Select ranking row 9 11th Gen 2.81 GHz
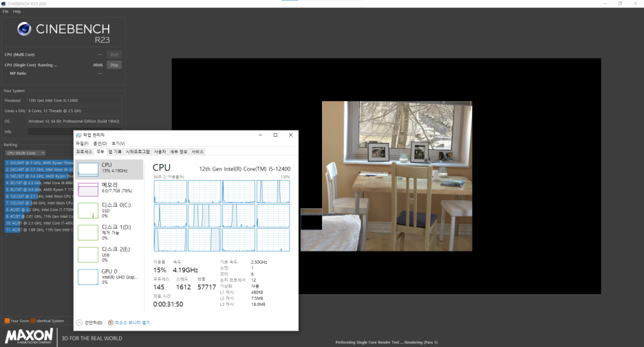Screen dimensions: 644x347 [x=39, y=216]
